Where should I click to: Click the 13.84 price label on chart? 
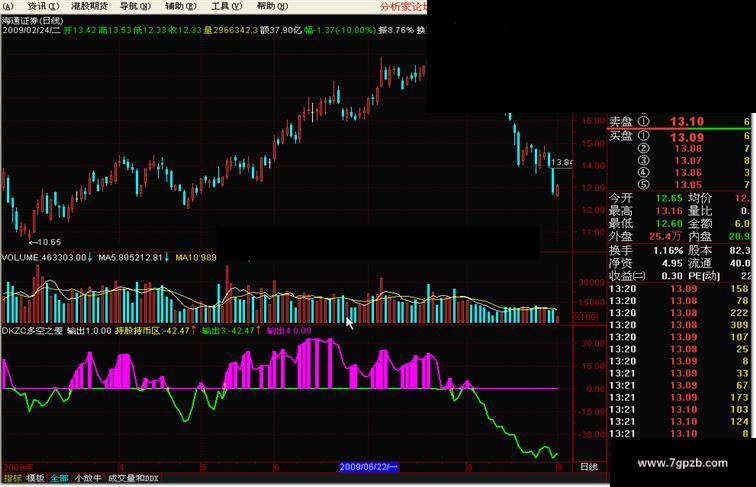click(x=562, y=162)
